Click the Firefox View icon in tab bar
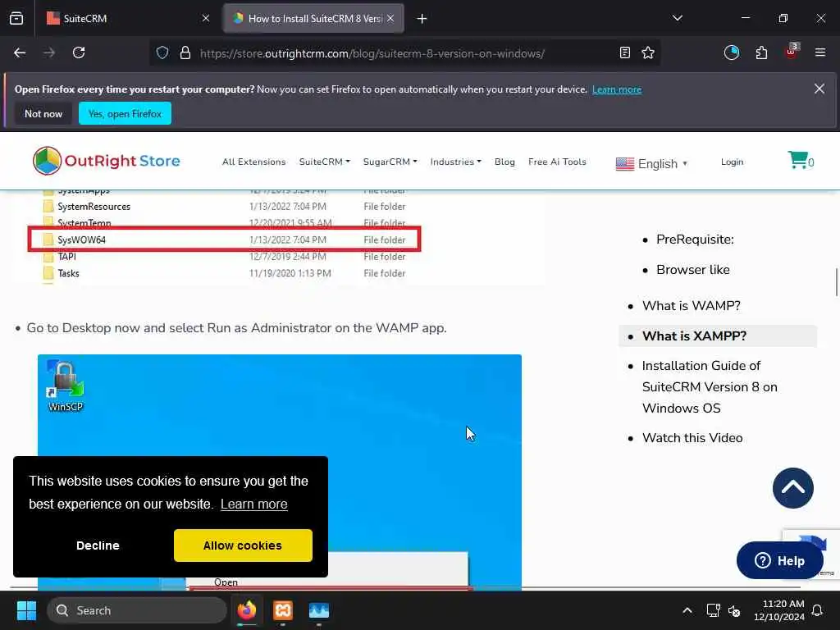 (x=16, y=18)
